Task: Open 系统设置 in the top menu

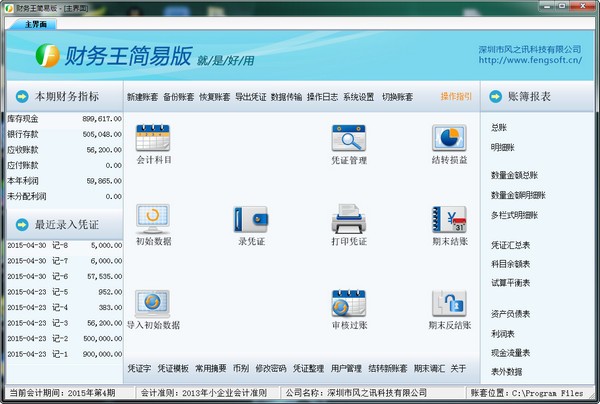Action: click(359, 97)
